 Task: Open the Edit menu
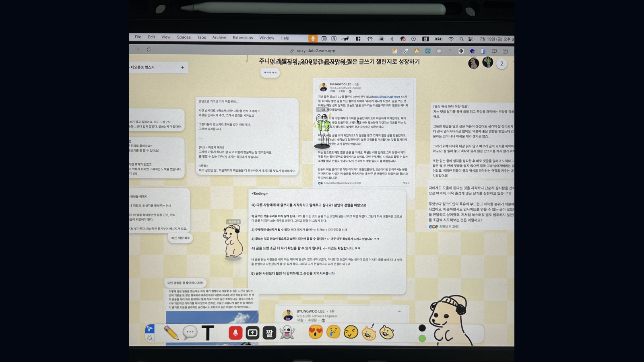pyautogui.click(x=151, y=37)
